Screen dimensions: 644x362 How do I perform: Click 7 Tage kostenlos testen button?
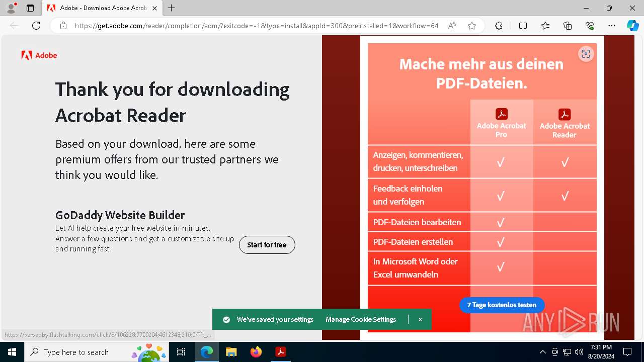(x=502, y=305)
